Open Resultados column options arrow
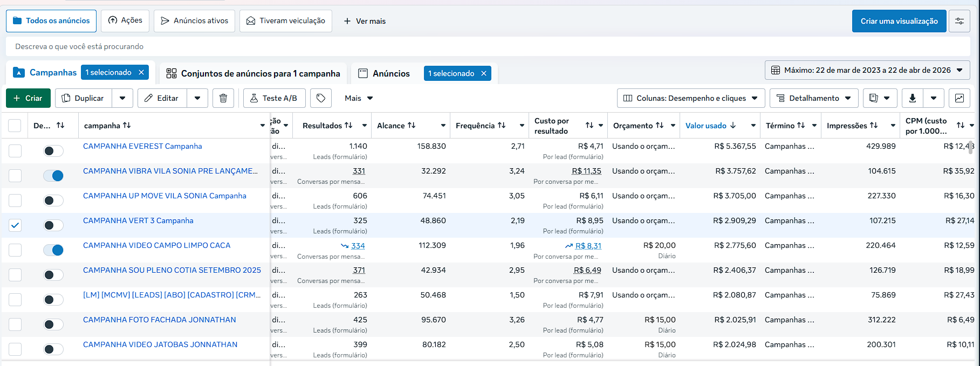 click(x=365, y=126)
